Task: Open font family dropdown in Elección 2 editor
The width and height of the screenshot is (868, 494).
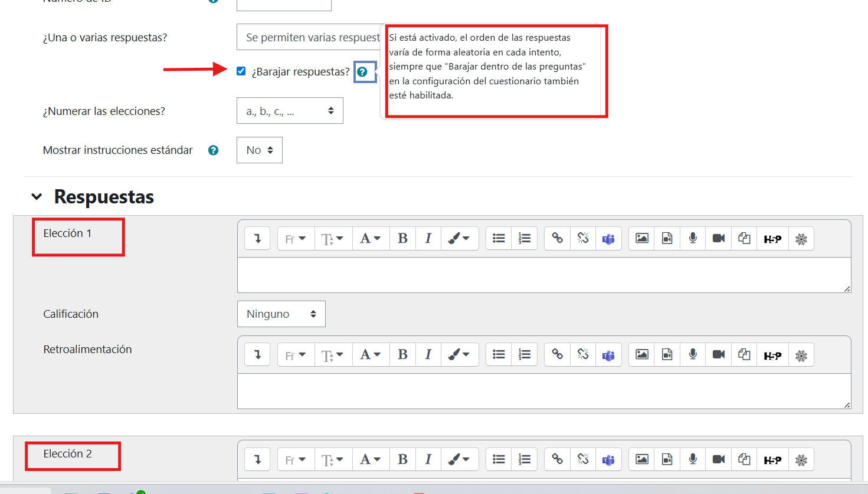Action: coord(296,459)
